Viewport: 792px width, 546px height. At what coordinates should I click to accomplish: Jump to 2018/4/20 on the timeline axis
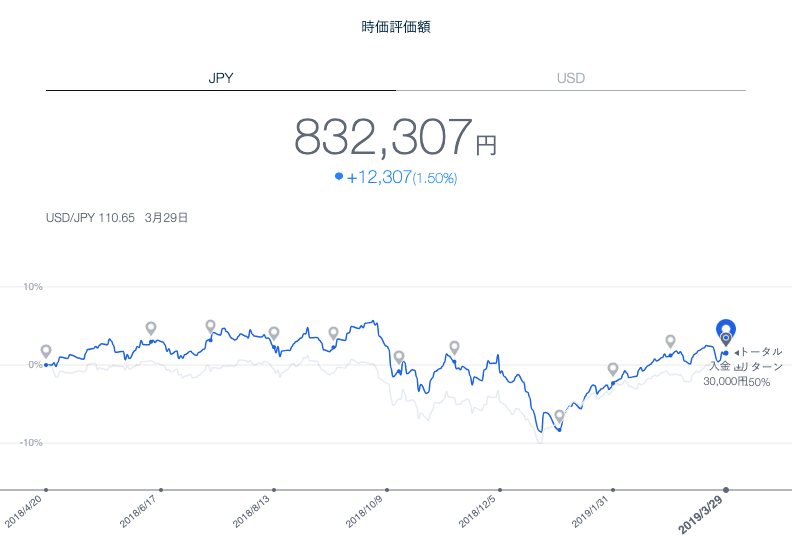(x=46, y=490)
